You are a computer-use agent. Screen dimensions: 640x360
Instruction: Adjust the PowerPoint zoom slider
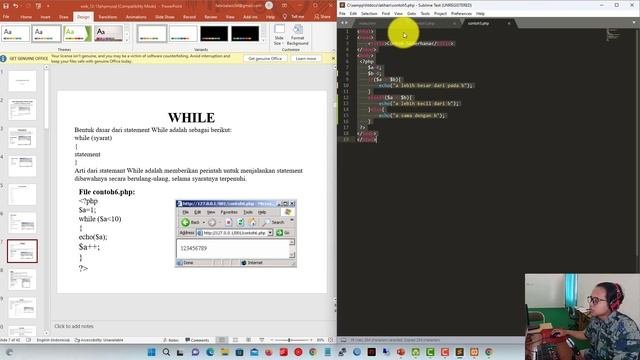(x=289, y=340)
